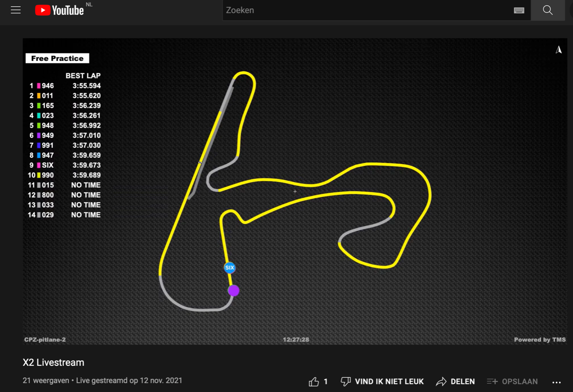Share the video using Delen
Image resolution: width=573 pixels, height=392 pixels.
[x=455, y=382]
